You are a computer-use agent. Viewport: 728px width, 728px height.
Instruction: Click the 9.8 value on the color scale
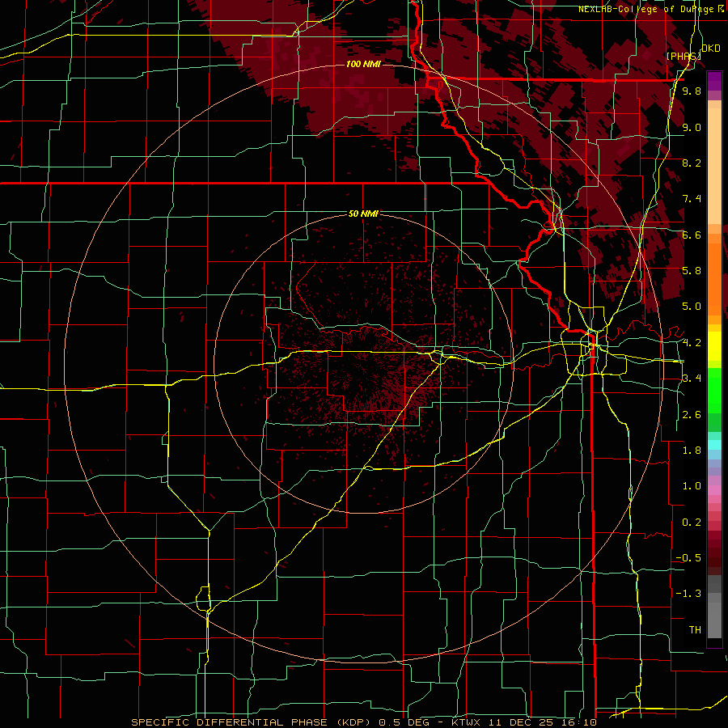pyautogui.click(x=692, y=91)
